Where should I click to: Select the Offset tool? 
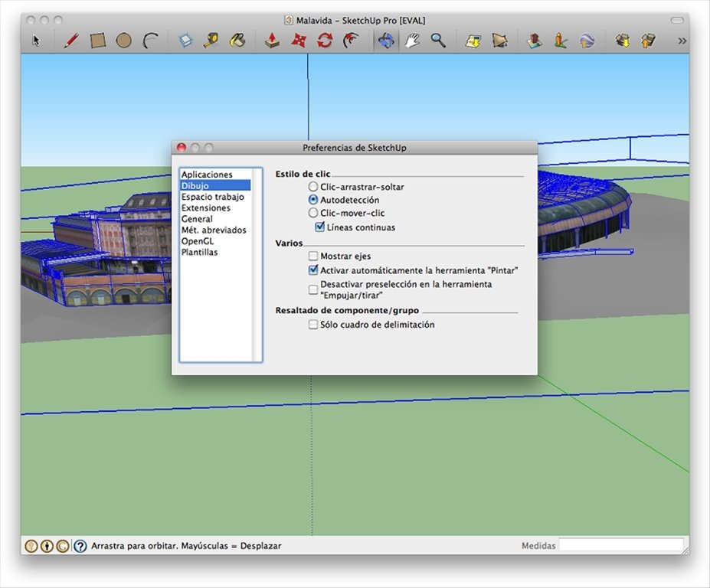[351, 41]
